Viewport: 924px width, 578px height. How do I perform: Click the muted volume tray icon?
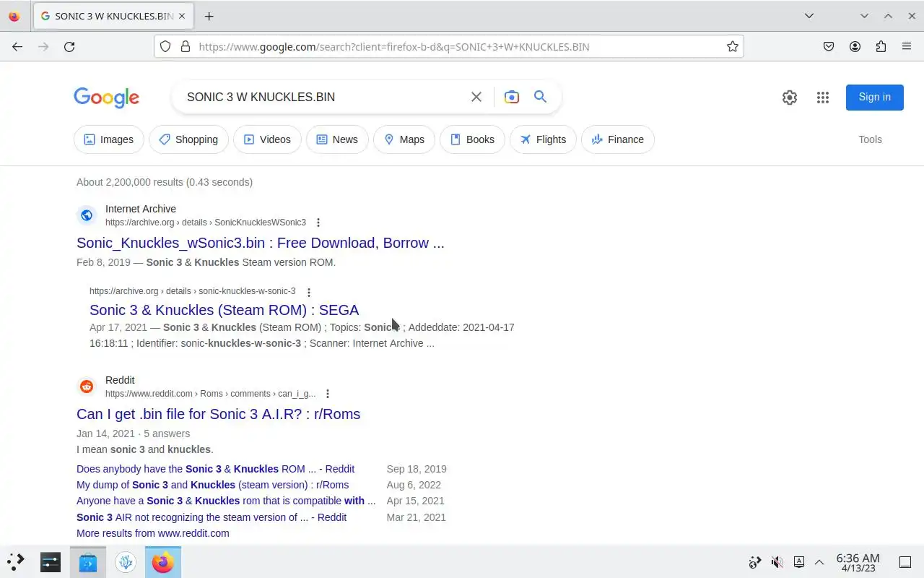(x=777, y=562)
